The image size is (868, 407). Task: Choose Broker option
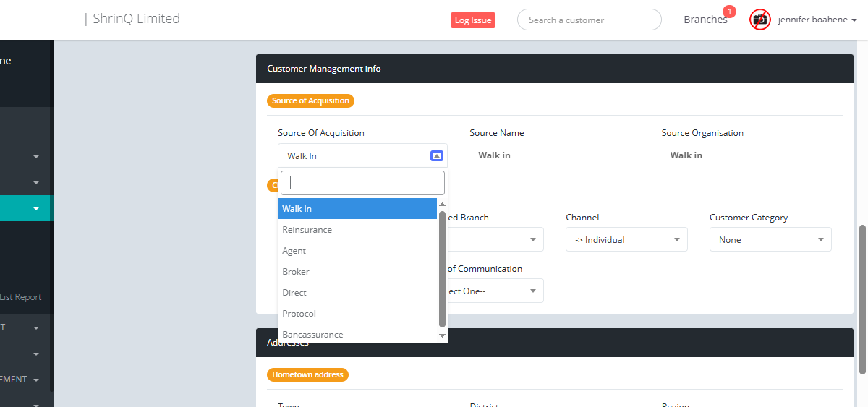(x=296, y=272)
